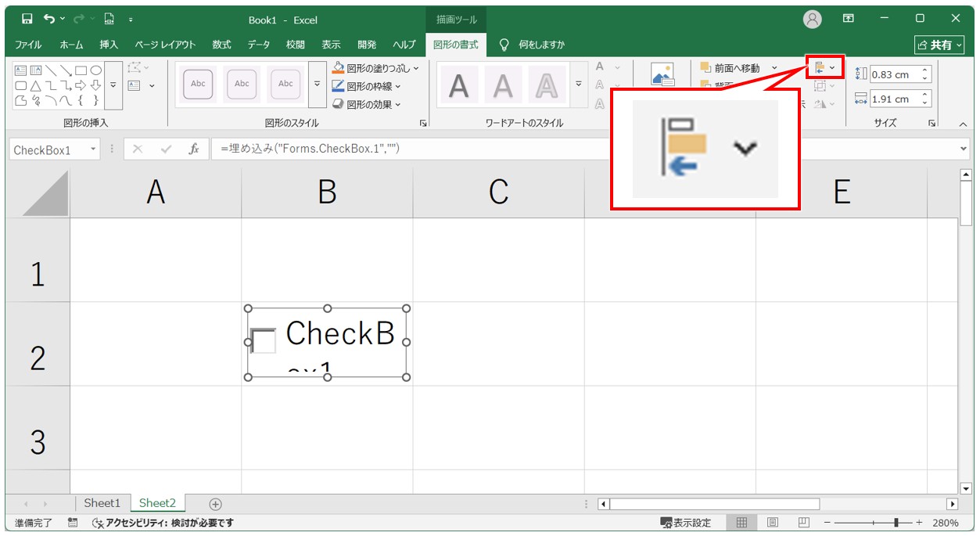This screenshot has width=980, height=536.
Task: Expand the shape styles gallery
Action: coord(317,85)
